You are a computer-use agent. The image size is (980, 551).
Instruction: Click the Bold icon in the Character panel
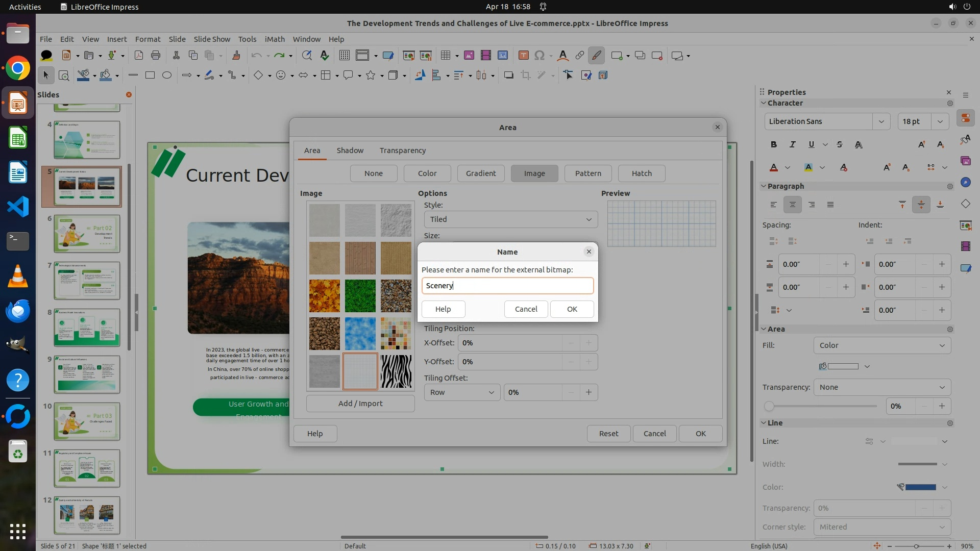click(774, 145)
